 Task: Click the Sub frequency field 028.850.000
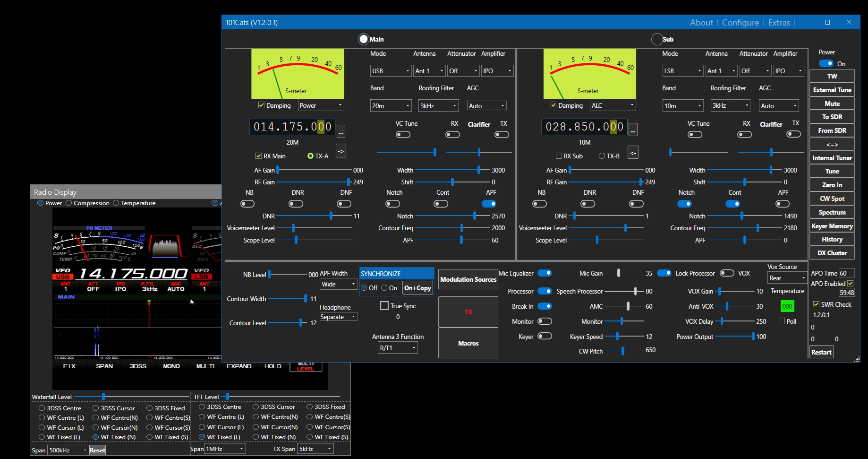point(584,127)
